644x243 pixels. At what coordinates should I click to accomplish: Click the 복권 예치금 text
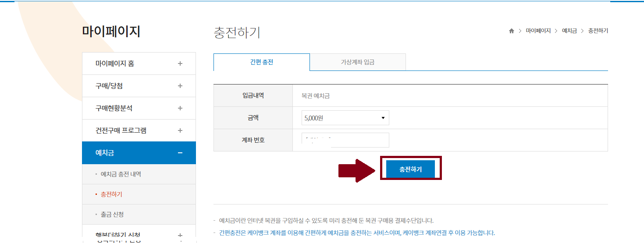click(x=316, y=95)
